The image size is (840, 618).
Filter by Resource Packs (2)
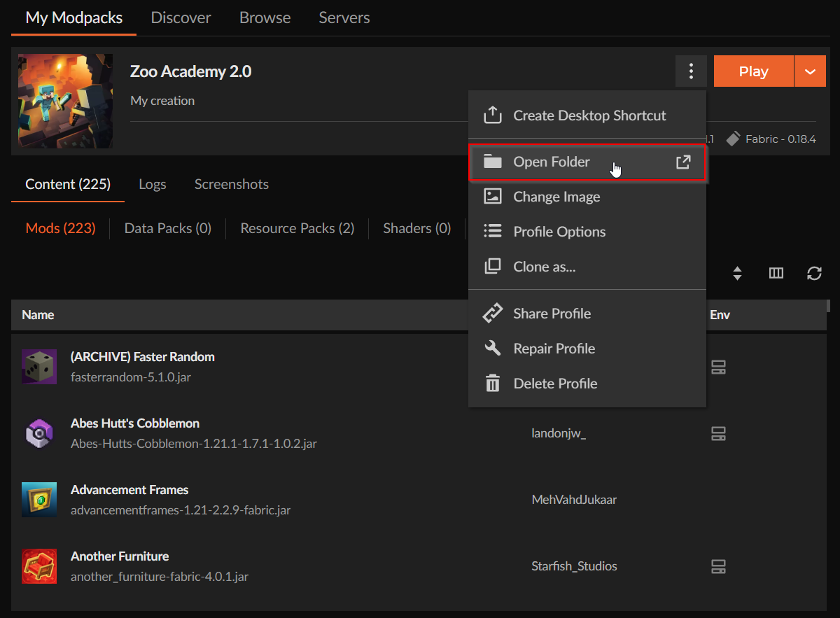coord(297,228)
